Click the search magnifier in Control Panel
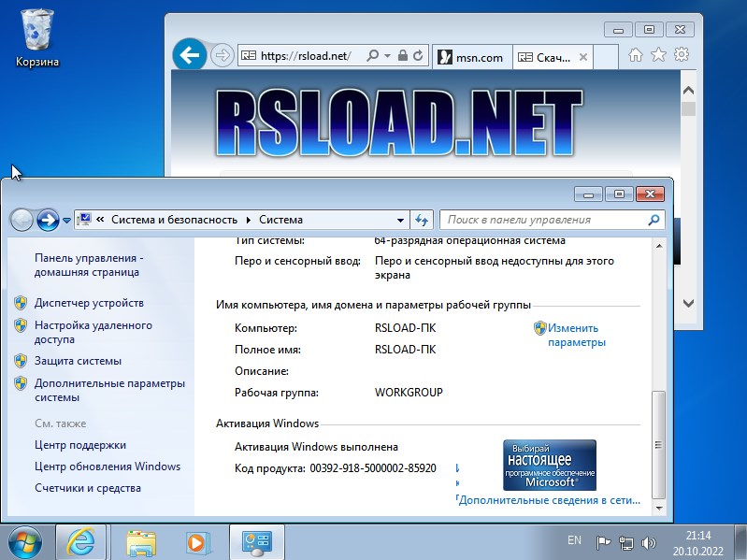The height and width of the screenshot is (560, 747). (x=654, y=220)
